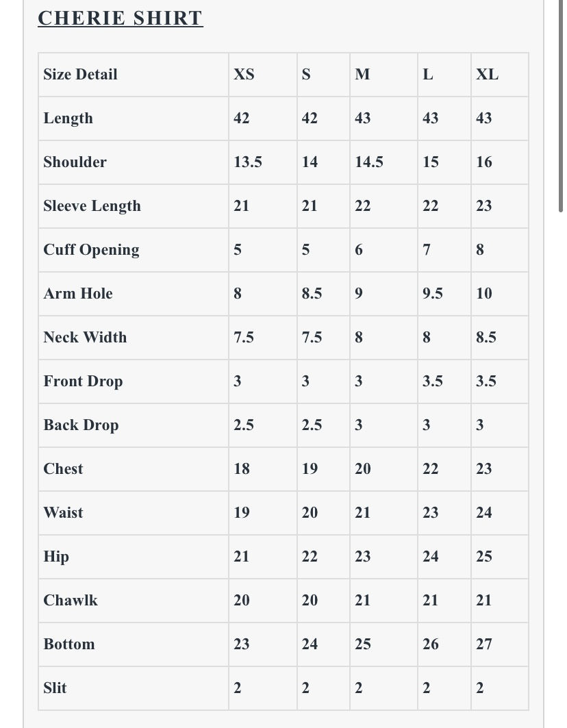Screen dimensions: 567x728
Task: Select the Arm Hole row label
Action: (x=77, y=294)
